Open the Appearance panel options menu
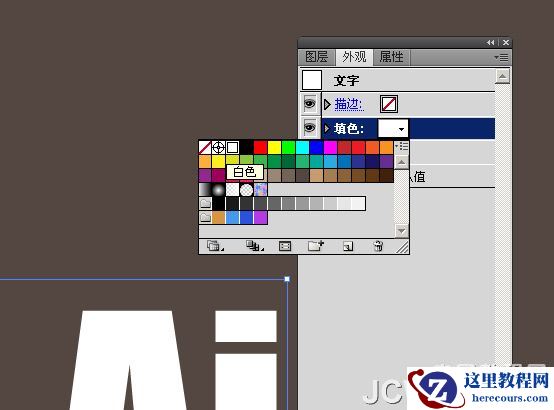This screenshot has width=554, height=410. [501, 57]
